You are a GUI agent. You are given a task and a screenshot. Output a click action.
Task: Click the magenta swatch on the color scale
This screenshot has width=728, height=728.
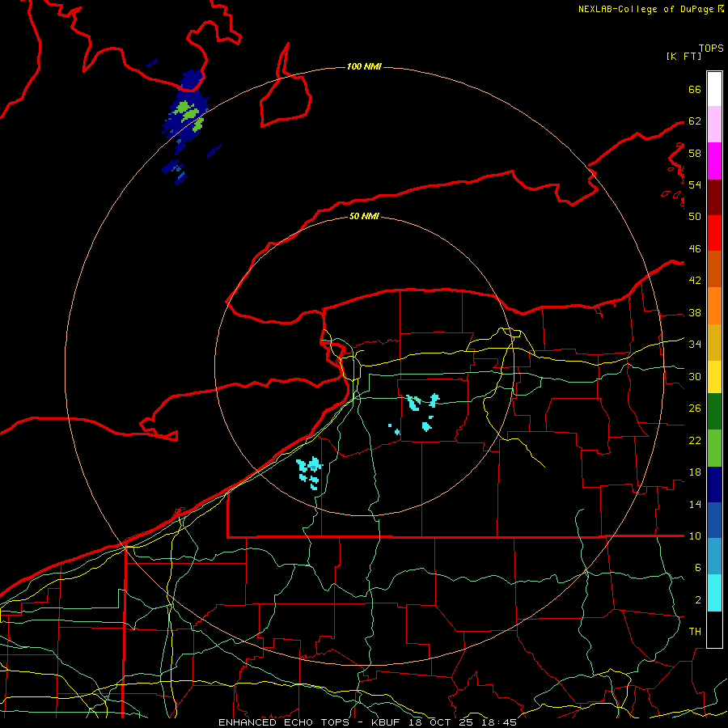click(x=714, y=161)
